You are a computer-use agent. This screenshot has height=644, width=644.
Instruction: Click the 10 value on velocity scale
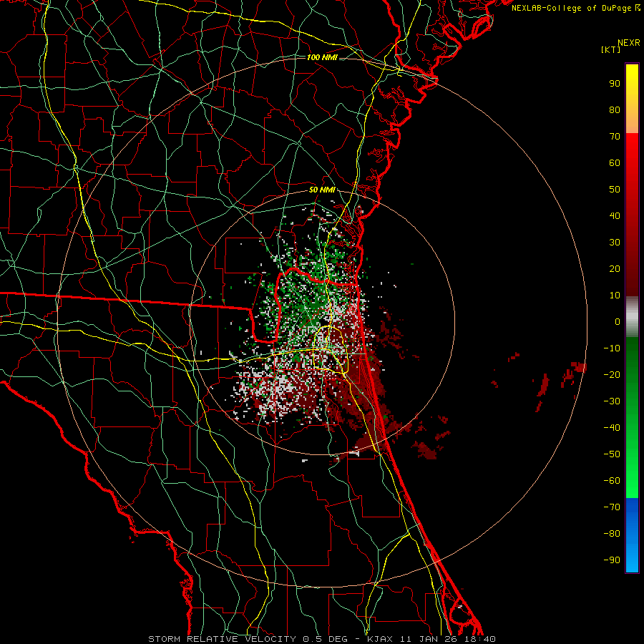615,296
